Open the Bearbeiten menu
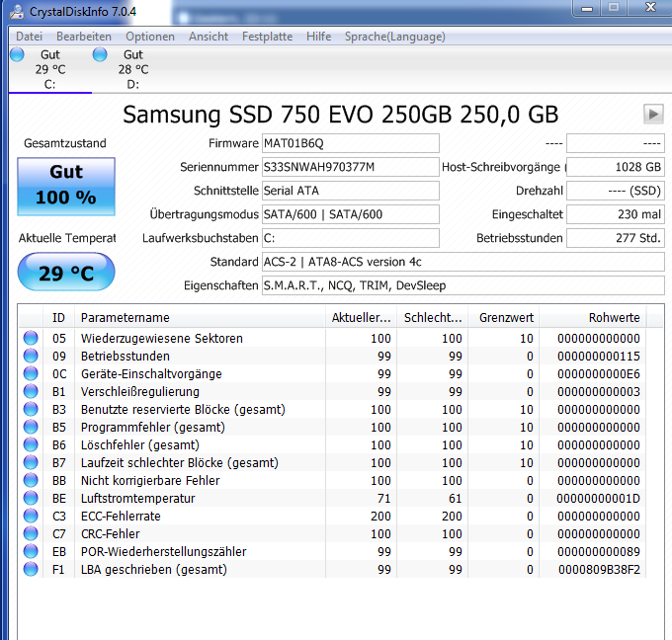 pyautogui.click(x=84, y=37)
